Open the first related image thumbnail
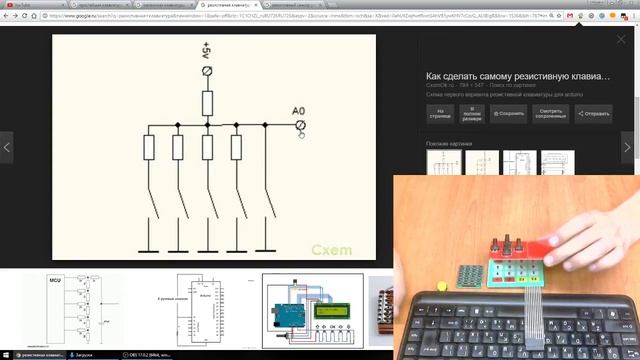Screen dimensions: 640x360 click(x=444, y=162)
